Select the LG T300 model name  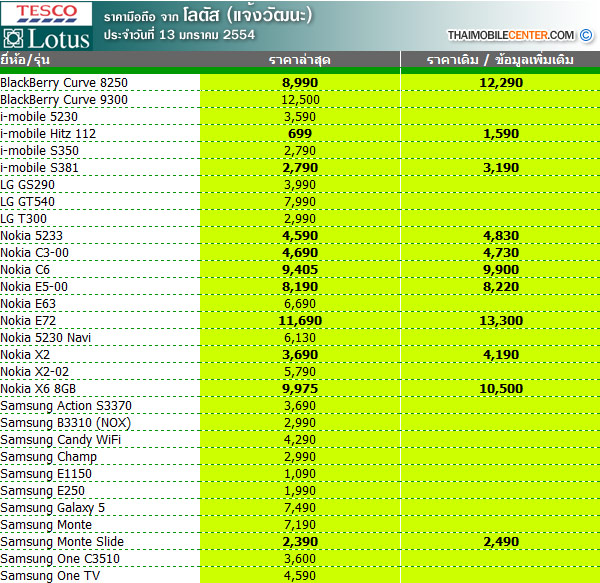click(x=23, y=219)
